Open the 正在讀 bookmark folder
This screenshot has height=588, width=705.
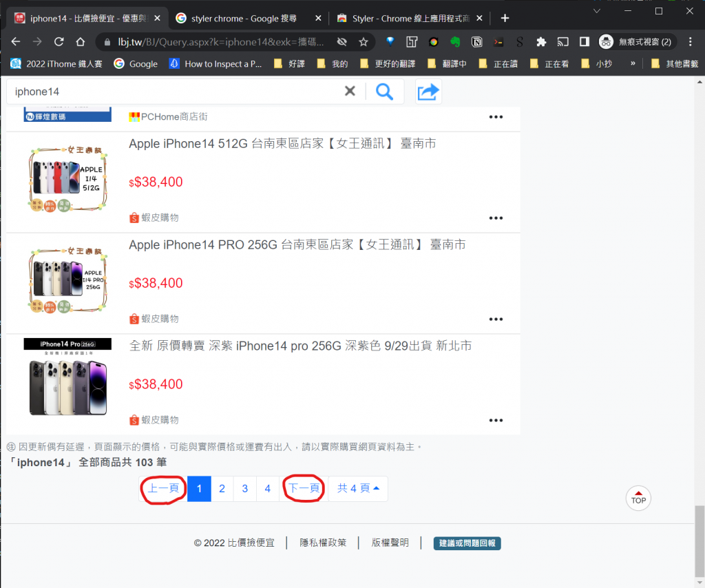[x=498, y=64]
